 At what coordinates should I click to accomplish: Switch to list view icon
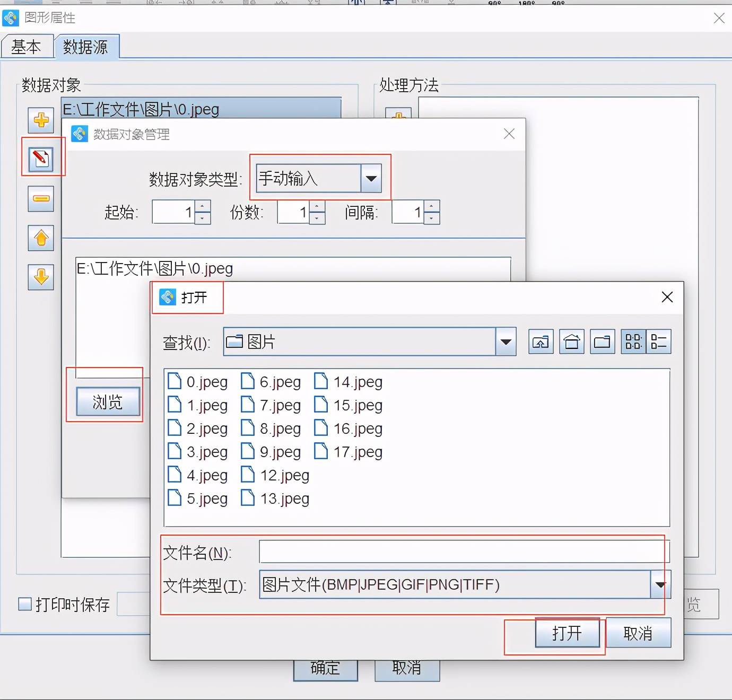coord(633,342)
